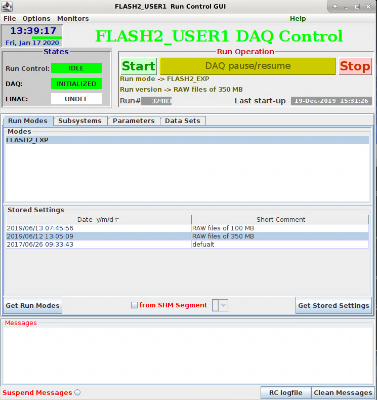377x400 pixels.
Task: Open the RC logfile
Action: pyautogui.click(x=286, y=393)
